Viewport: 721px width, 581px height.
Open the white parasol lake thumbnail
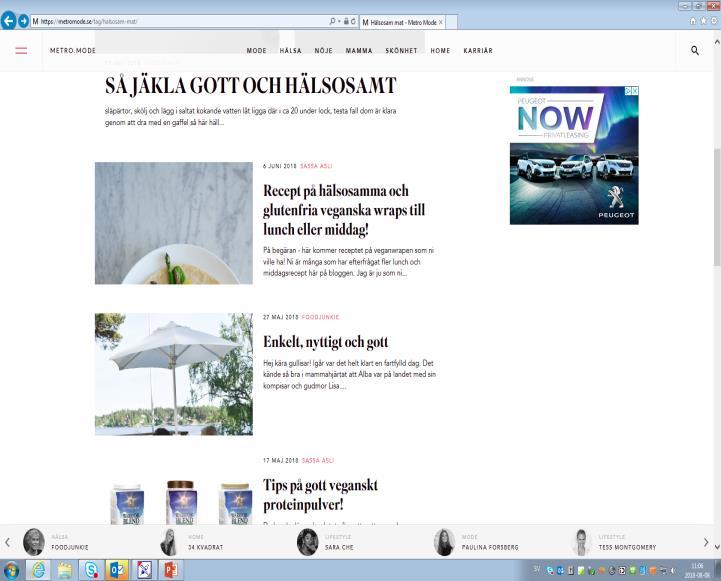click(174, 374)
